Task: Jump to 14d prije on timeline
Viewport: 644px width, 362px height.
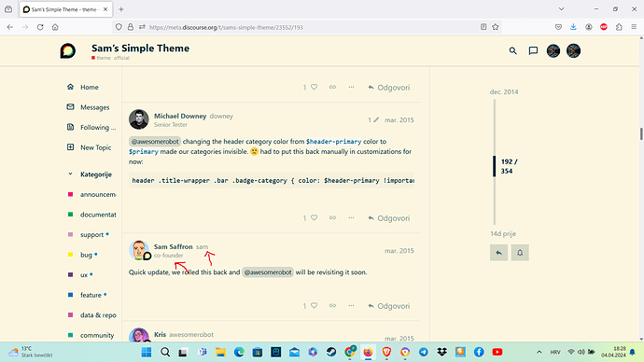Action: (503, 234)
